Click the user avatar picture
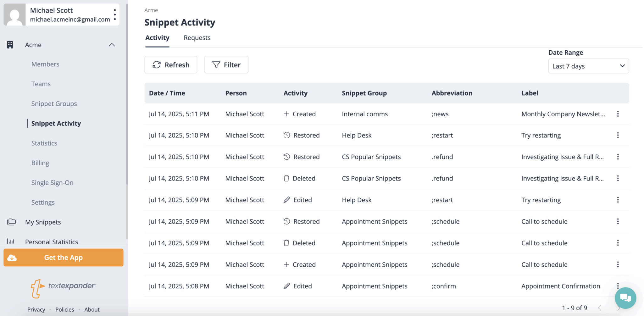This screenshot has height=316, width=644. click(14, 14)
